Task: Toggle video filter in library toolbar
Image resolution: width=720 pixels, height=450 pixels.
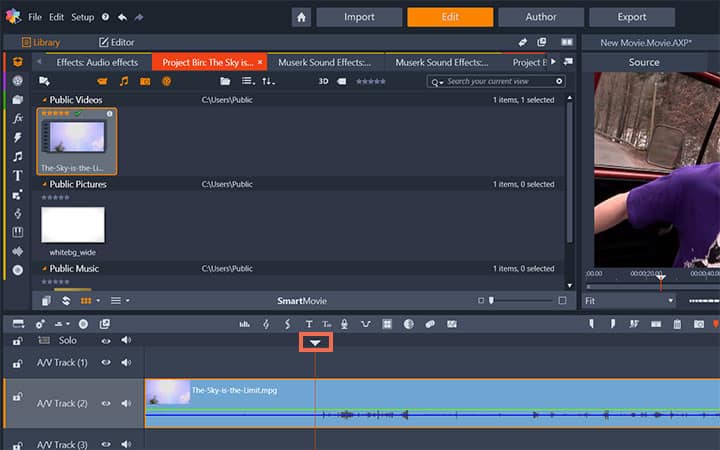Action: pos(102,81)
